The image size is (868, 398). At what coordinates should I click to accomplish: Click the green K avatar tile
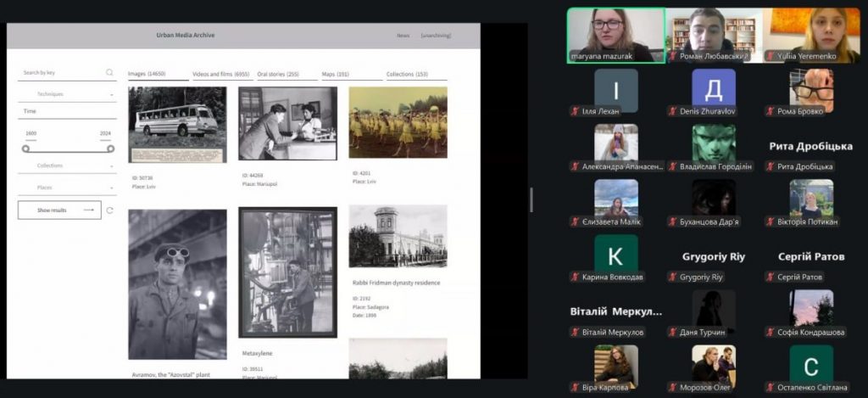coord(616,253)
